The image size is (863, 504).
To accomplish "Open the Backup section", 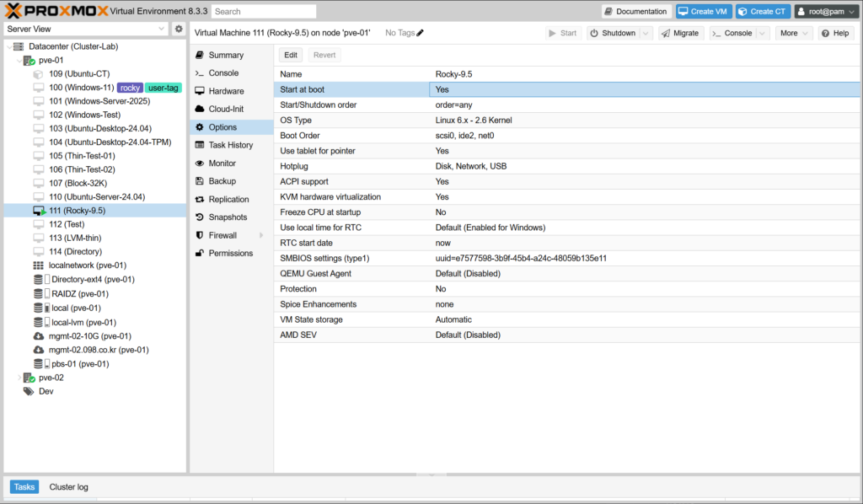I will pos(222,181).
